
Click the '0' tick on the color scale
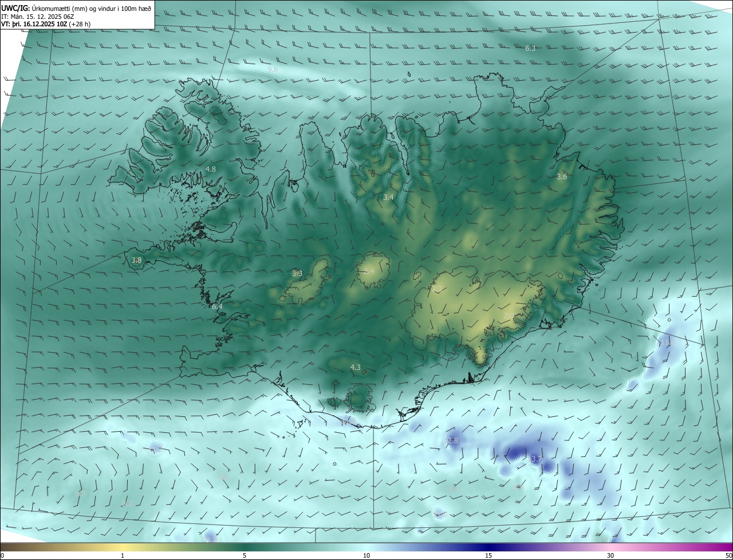2,555
